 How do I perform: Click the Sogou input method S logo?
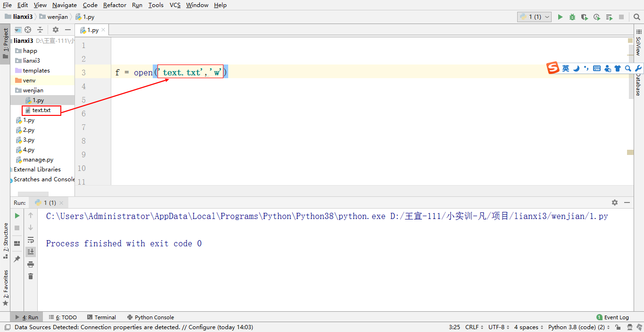(553, 68)
